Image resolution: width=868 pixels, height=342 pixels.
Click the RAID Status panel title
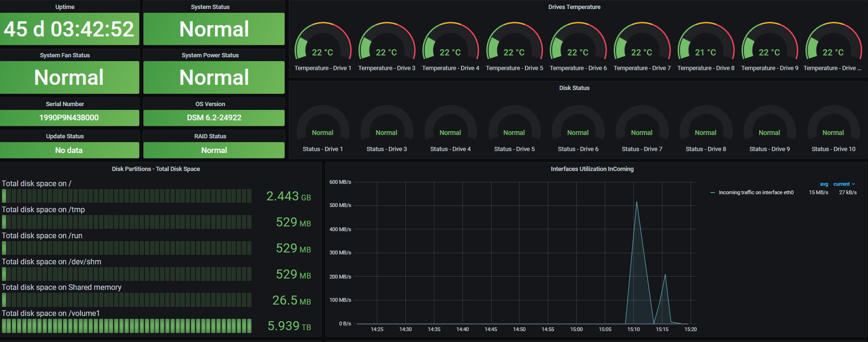(x=210, y=136)
